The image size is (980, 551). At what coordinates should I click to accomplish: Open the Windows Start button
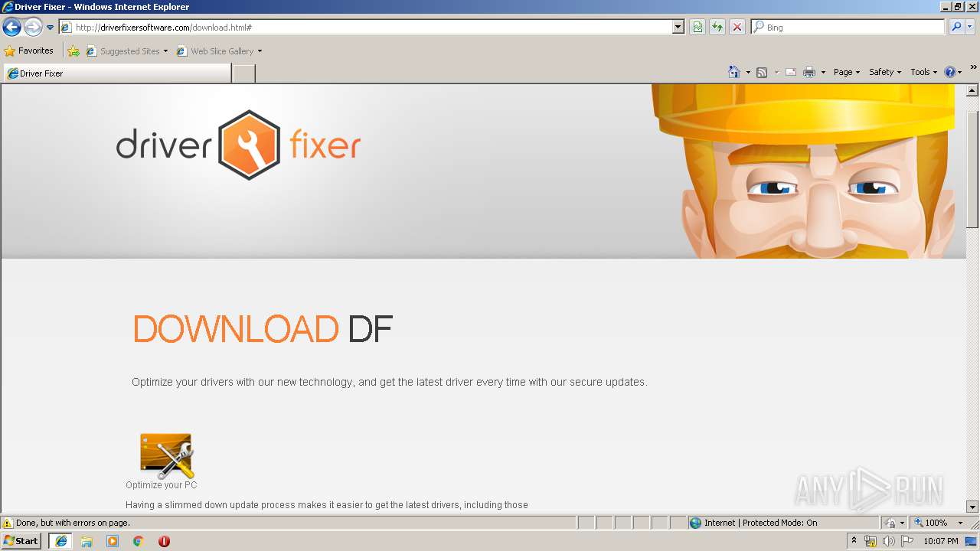[x=21, y=541]
